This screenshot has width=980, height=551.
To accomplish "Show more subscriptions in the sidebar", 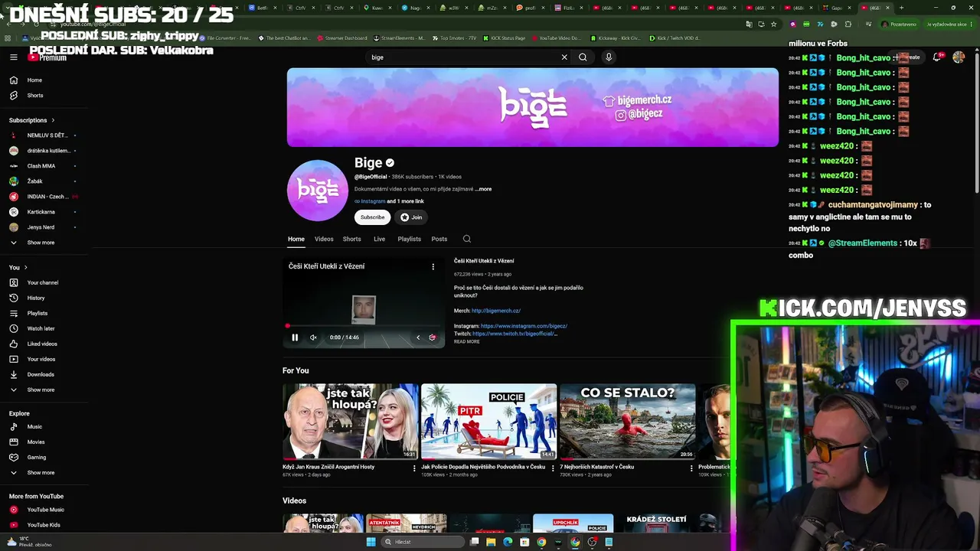I will tap(41, 243).
